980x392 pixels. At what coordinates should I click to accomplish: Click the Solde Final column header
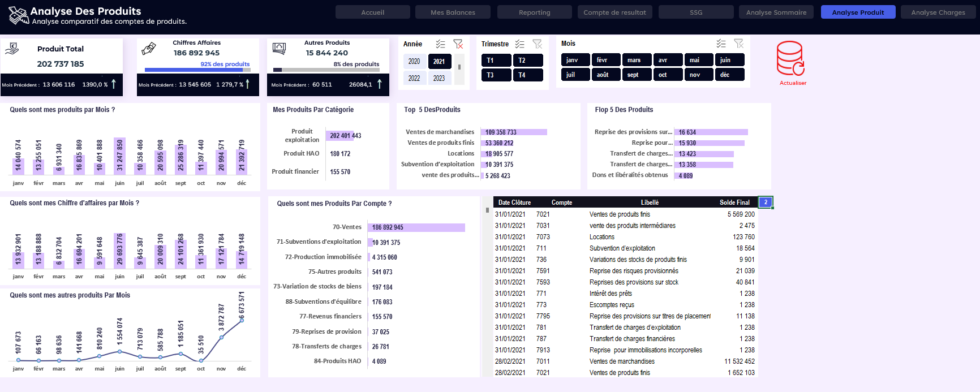(734, 203)
